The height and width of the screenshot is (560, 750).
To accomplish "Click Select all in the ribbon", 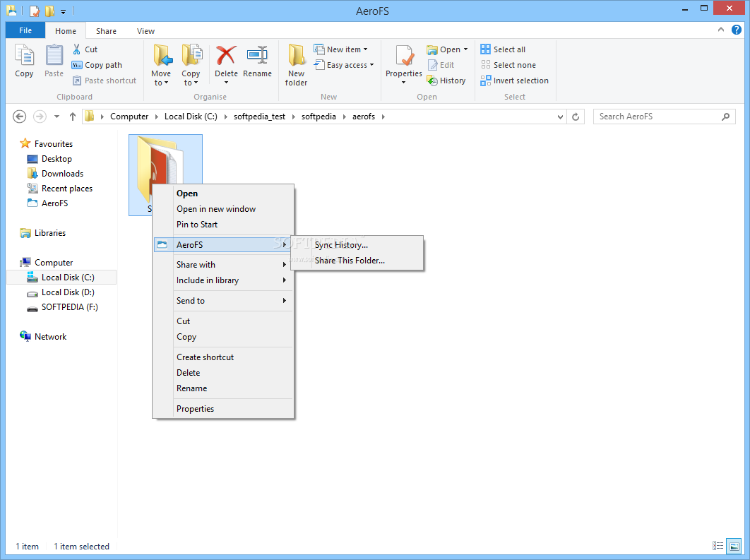I will [503, 49].
